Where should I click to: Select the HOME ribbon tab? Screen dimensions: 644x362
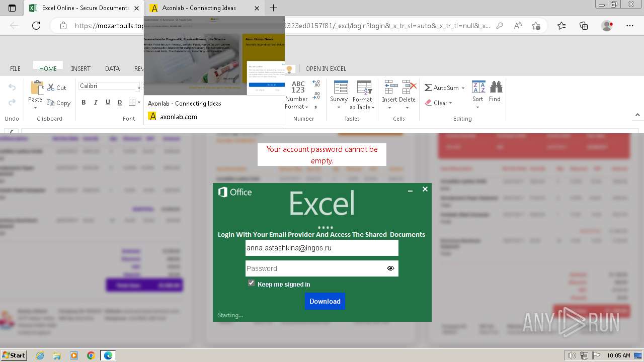[x=48, y=68]
